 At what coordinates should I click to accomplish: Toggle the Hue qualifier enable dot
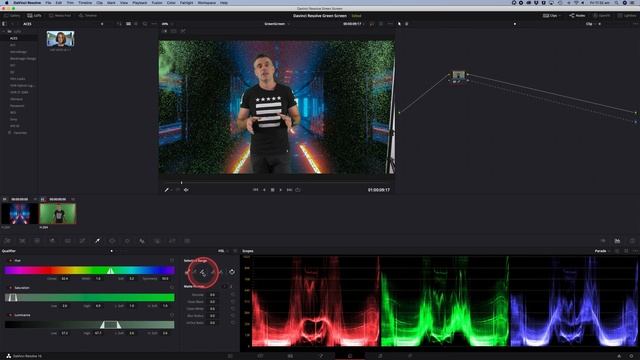point(11,260)
